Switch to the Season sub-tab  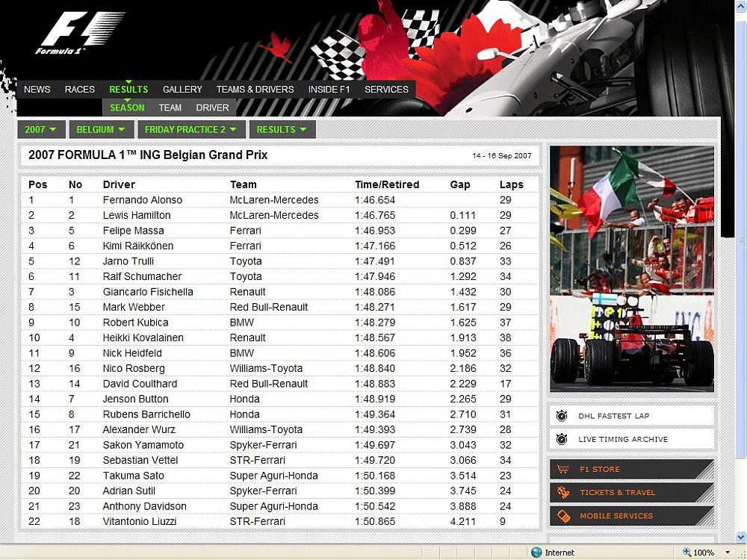click(127, 108)
